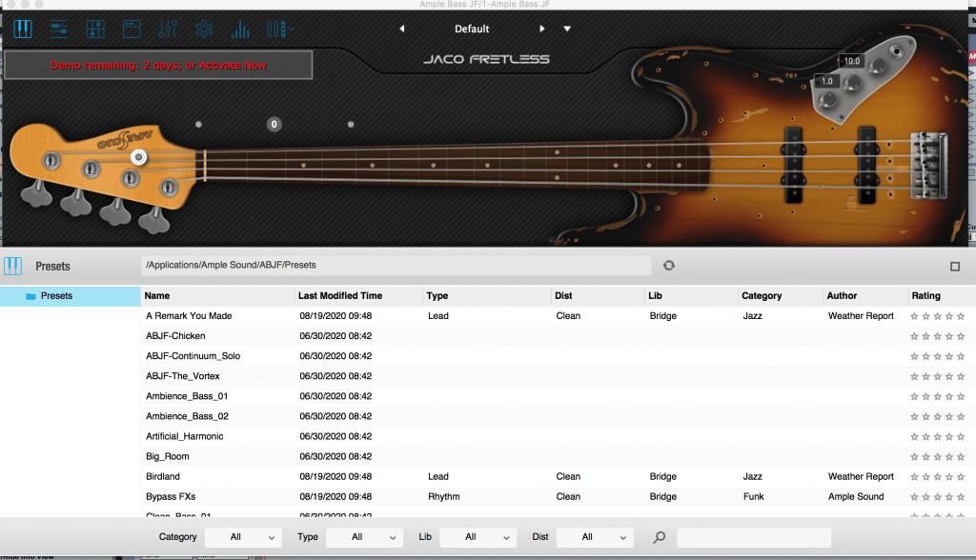The width and height of the screenshot is (976, 560).
Task: Sort by Last Modified Time header
Action: tap(340, 295)
